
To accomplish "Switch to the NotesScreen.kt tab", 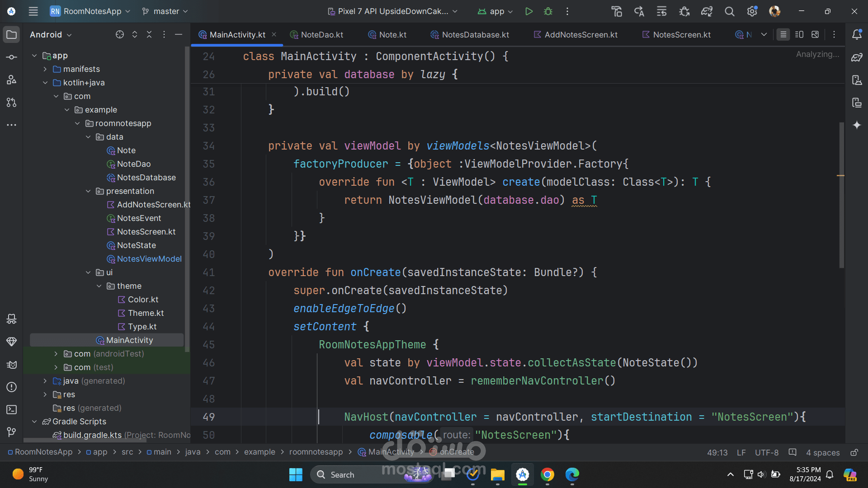I will [681, 35].
